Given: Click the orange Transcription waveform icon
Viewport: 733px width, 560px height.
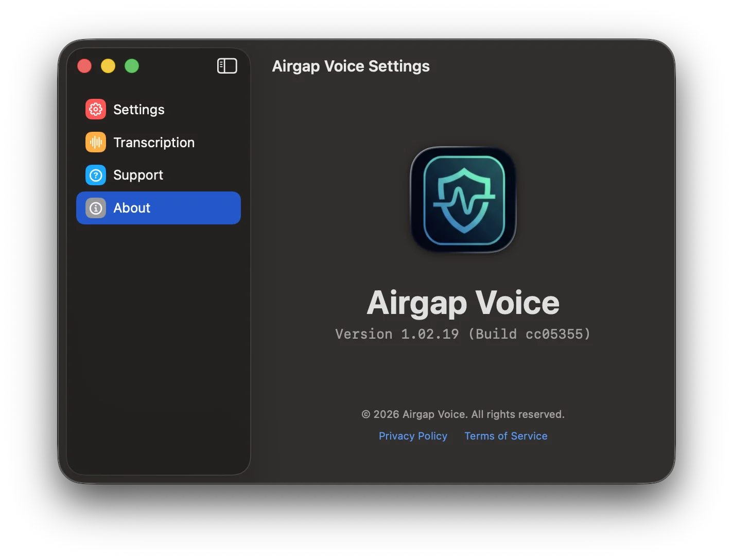Looking at the screenshot, I should click(96, 142).
